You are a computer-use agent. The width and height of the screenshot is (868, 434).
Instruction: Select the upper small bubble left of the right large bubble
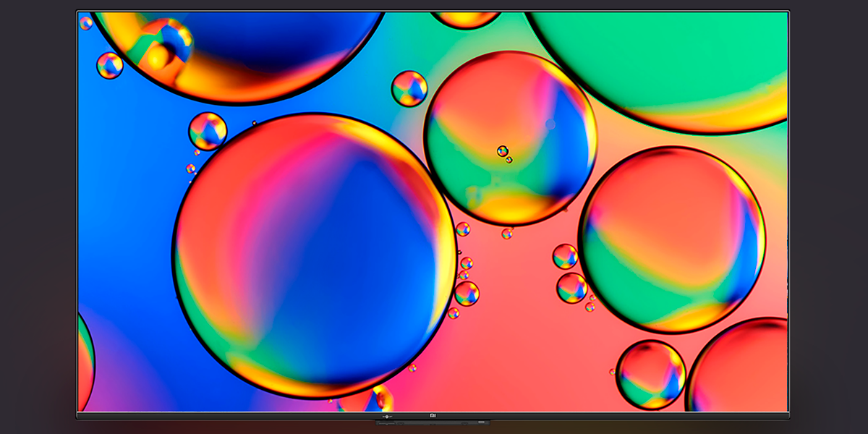565,256
